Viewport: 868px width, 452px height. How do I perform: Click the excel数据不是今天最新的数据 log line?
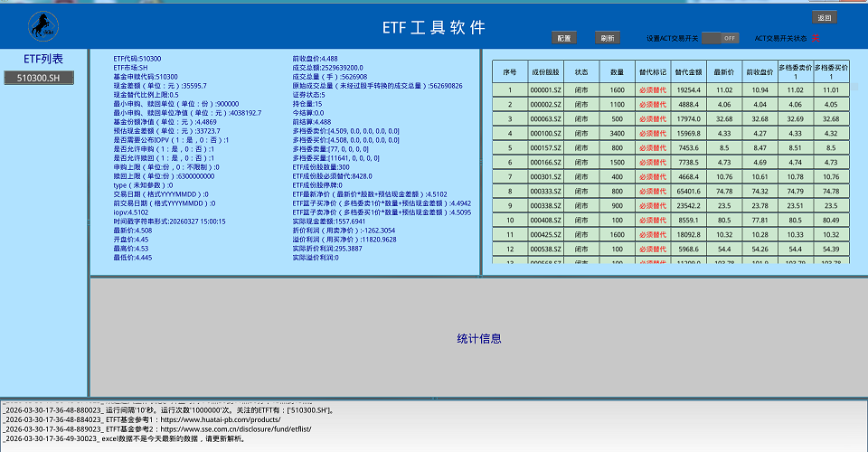point(124,438)
